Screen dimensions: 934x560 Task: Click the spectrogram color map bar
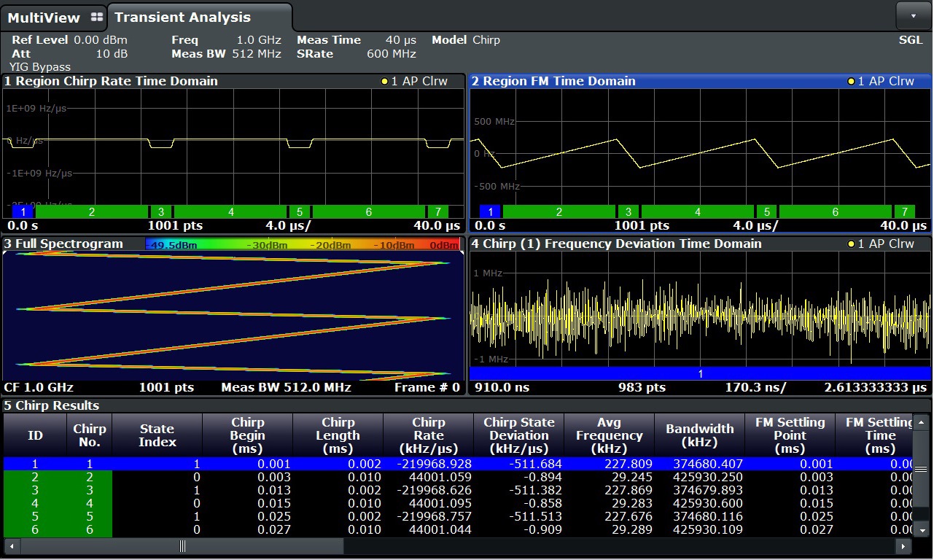[x=303, y=244]
